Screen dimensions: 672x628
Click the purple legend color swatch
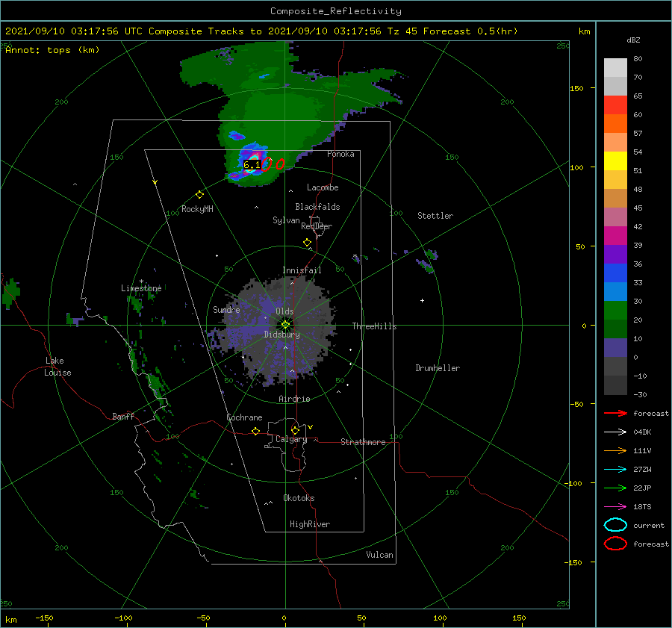click(615, 254)
